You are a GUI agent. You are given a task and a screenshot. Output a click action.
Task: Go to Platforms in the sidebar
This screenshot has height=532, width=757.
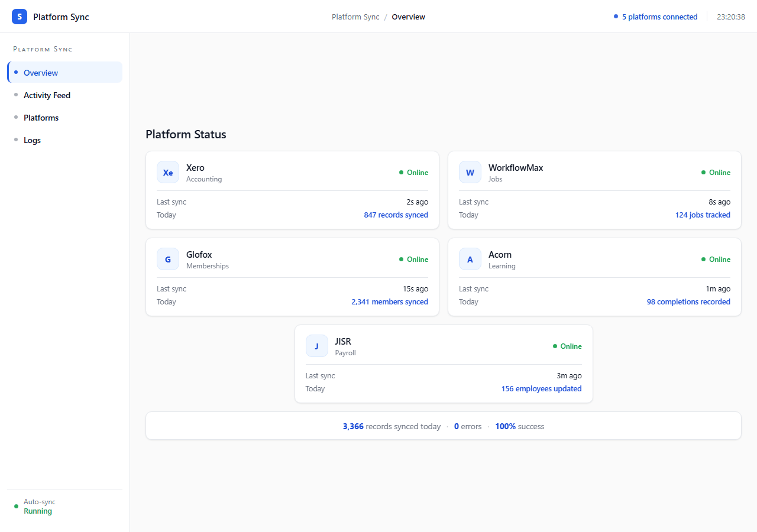[x=65, y=118]
